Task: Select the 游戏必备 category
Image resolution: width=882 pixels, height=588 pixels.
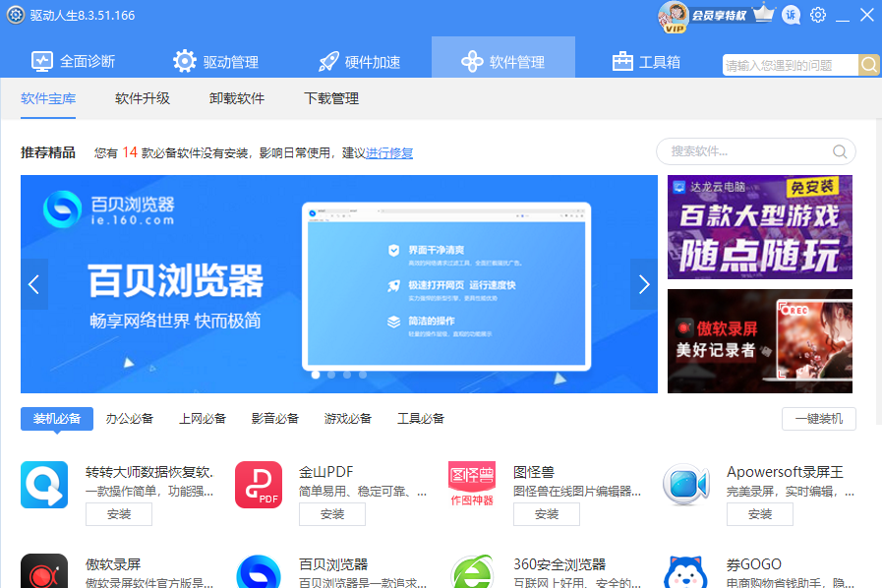Action: point(348,419)
